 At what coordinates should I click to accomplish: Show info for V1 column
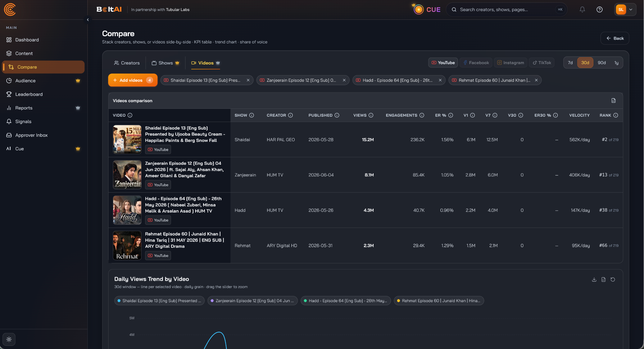click(x=473, y=115)
